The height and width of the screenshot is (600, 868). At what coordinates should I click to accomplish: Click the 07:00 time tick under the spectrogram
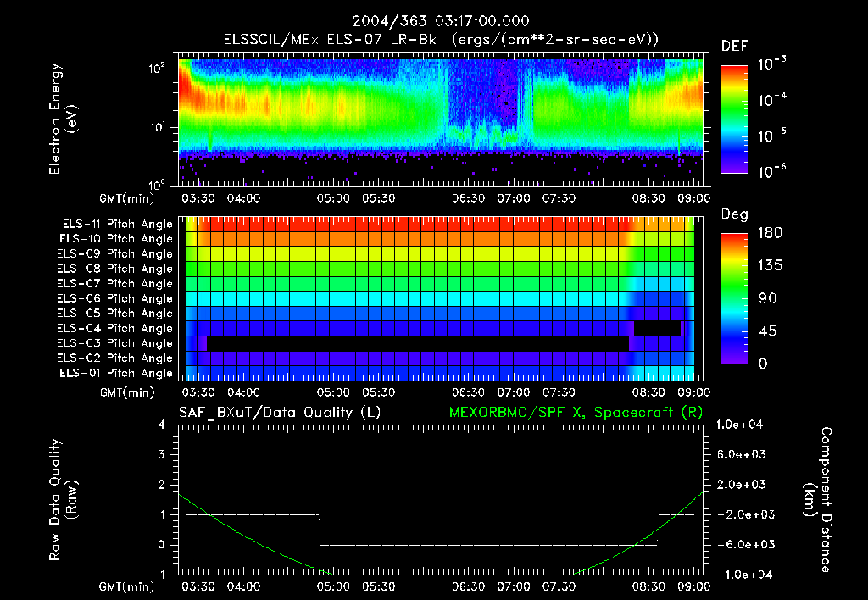click(x=513, y=198)
